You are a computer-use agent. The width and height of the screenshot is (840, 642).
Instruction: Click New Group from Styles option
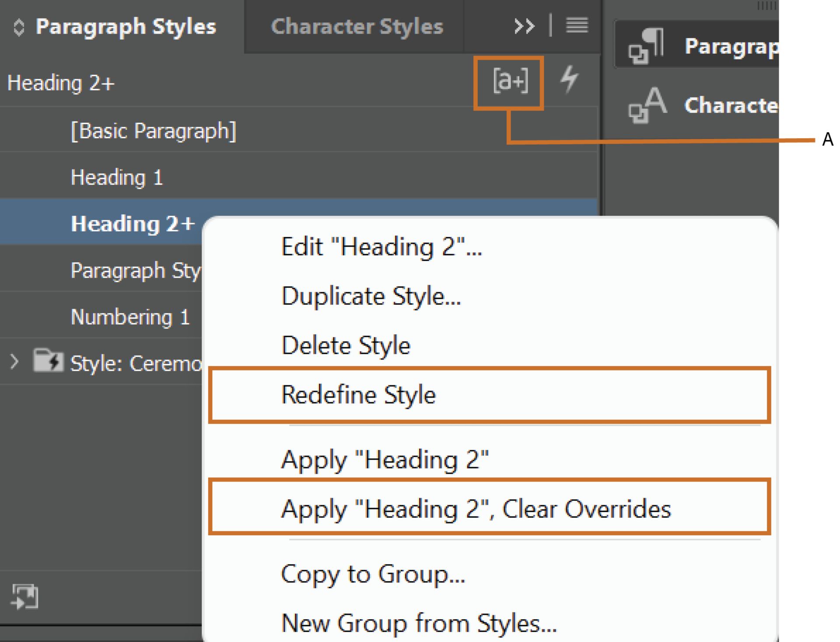(418, 623)
